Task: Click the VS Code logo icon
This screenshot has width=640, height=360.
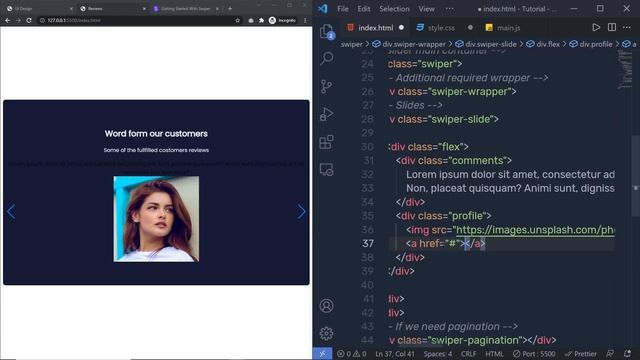Action: point(323,9)
